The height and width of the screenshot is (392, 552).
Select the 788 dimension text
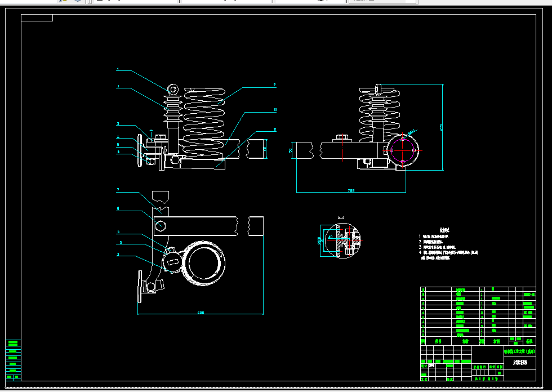coord(351,191)
